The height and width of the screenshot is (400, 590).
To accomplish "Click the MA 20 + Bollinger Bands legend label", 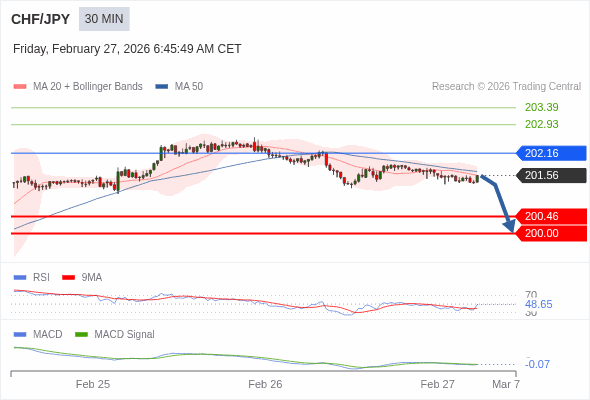I will pos(88,87).
